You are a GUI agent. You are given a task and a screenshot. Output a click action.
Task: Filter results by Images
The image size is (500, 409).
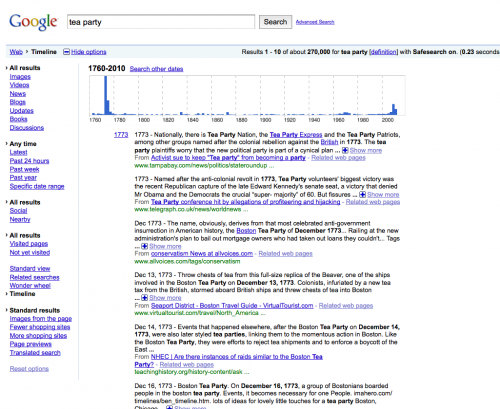pos(20,77)
